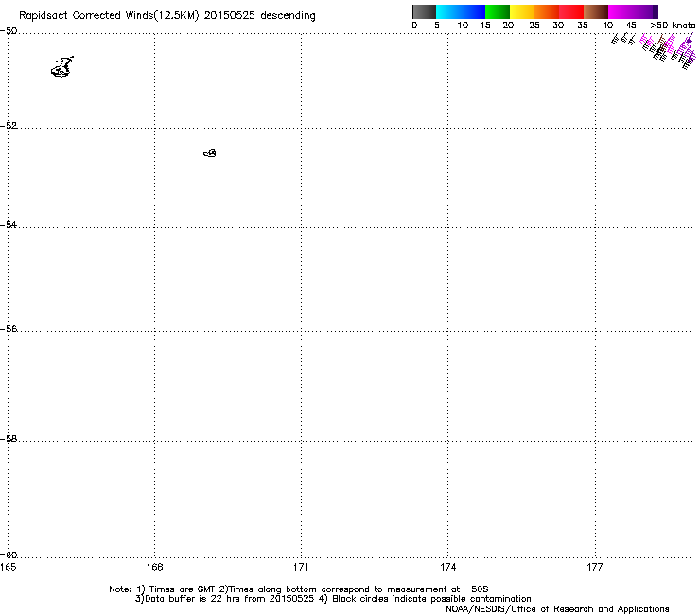Click the '25' legend scale label
This screenshot has width=700, height=615.
pyautogui.click(x=534, y=26)
